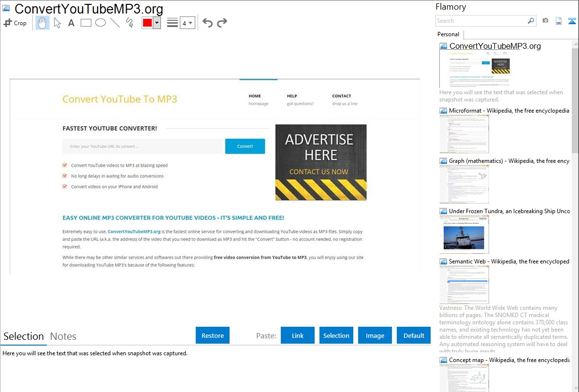Open the Semantic Web snapshot title
This screenshot has width=579, height=392.
[509, 261]
